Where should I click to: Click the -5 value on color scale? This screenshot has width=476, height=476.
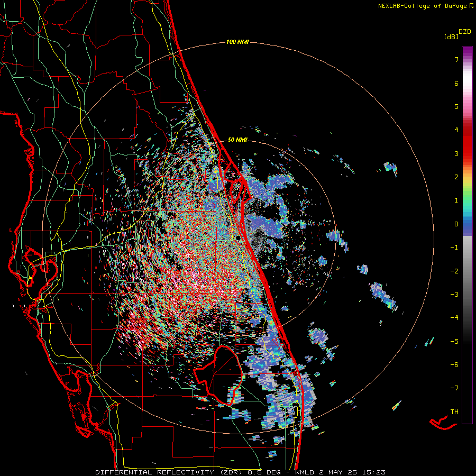point(454,342)
